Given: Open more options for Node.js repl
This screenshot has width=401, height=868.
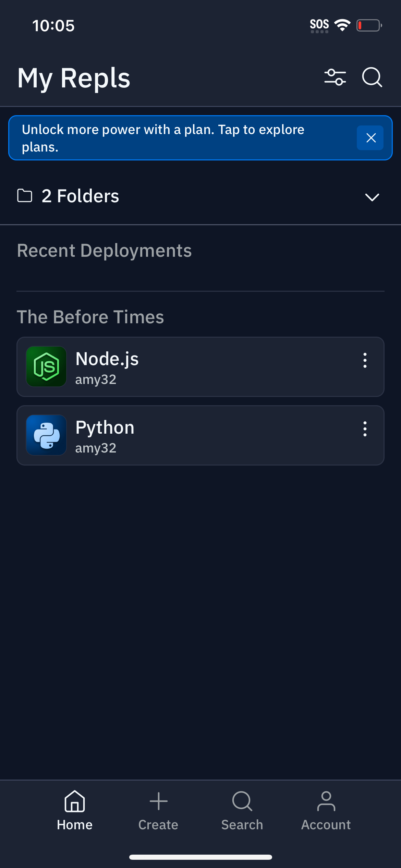Looking at the screenshot, I should 365,360.
